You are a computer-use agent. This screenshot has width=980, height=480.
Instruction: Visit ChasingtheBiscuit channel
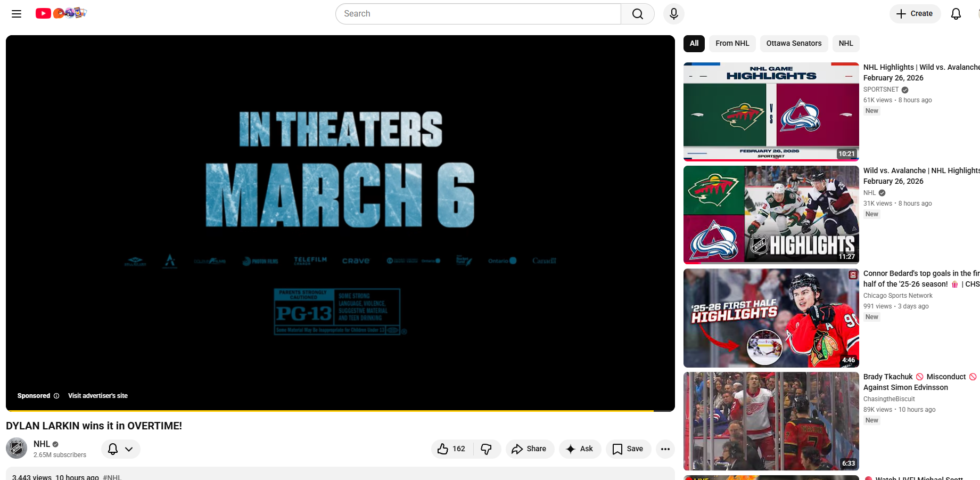pyautogui.click(x=889, y=399)
